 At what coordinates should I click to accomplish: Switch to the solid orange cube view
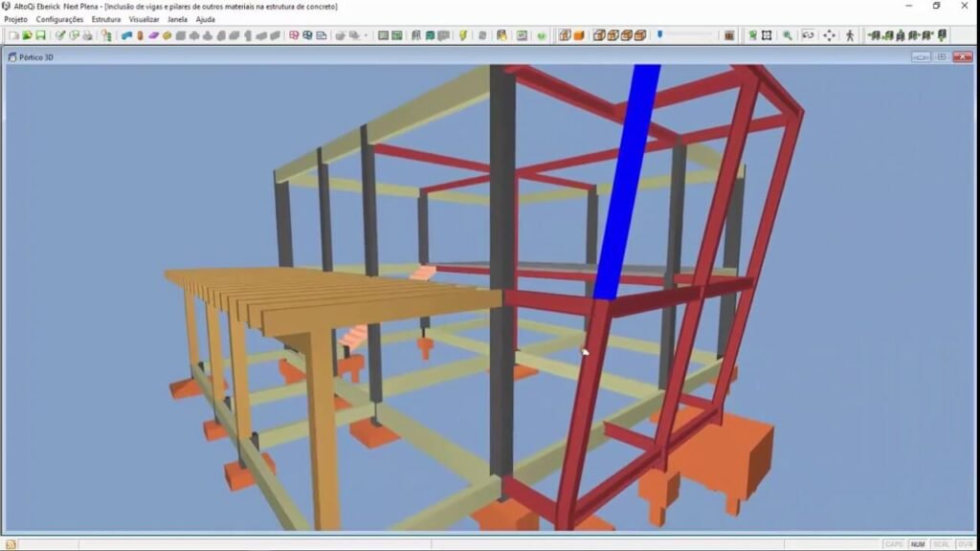pyautogui.click(x=579, y=35)
